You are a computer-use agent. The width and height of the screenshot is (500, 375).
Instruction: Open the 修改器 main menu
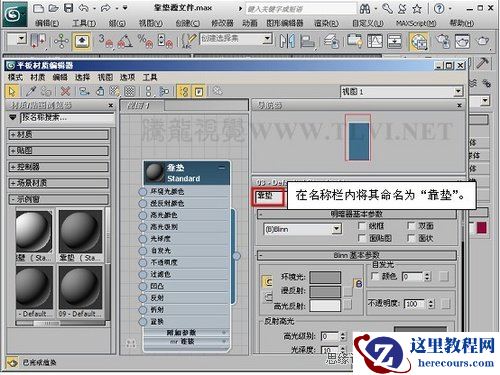tap(222, 23)
